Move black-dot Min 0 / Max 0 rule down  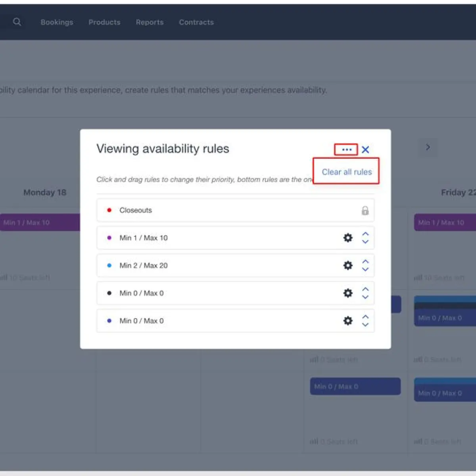[365, 297]
